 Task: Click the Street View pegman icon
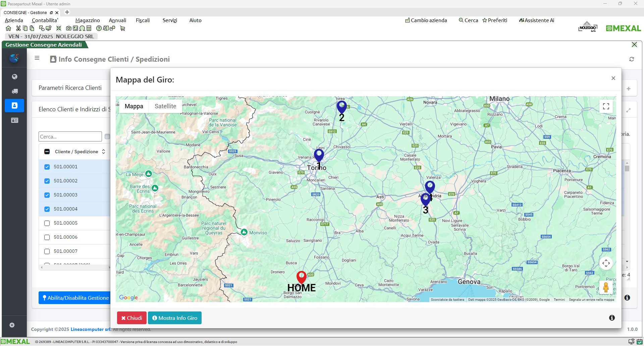click(606, 287)
